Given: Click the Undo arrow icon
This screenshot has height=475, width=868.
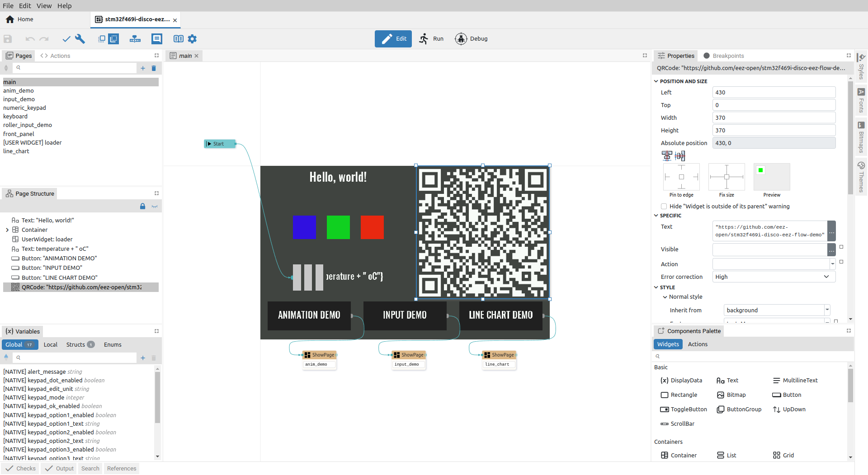Looking at the screenshot, I should (x=30, y=39).
